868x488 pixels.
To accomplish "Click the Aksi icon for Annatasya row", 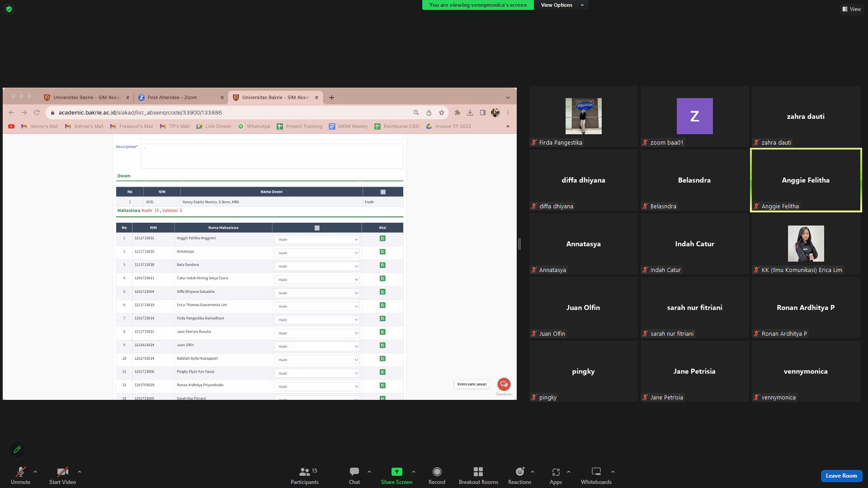I will [382, 252].
